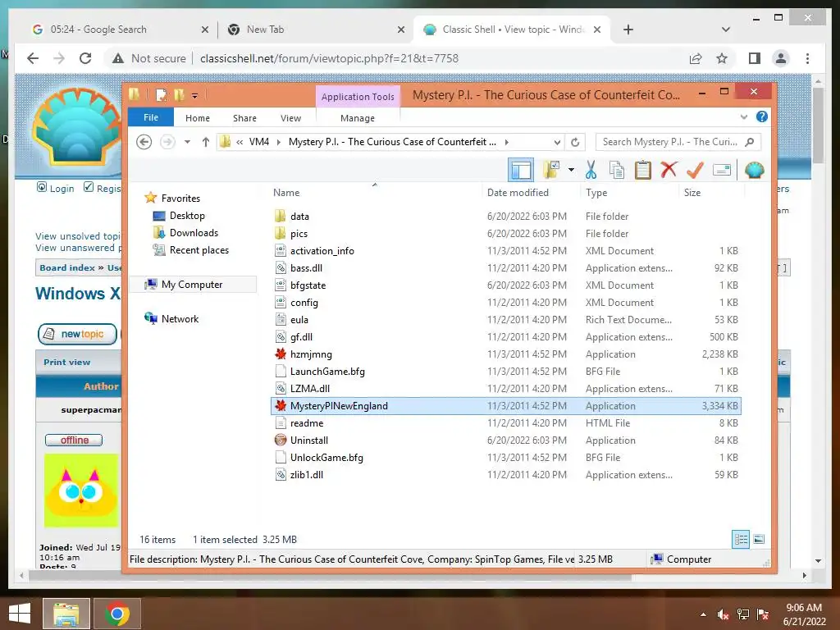Open Explorer Help question mark icon
840x630 pixels.
[x=762, y=116]
